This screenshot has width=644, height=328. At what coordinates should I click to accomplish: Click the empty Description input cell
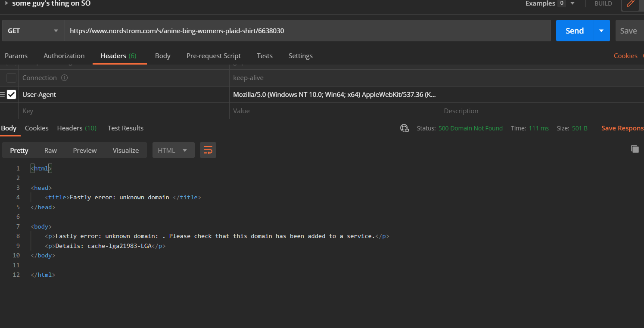pos(542,111)
